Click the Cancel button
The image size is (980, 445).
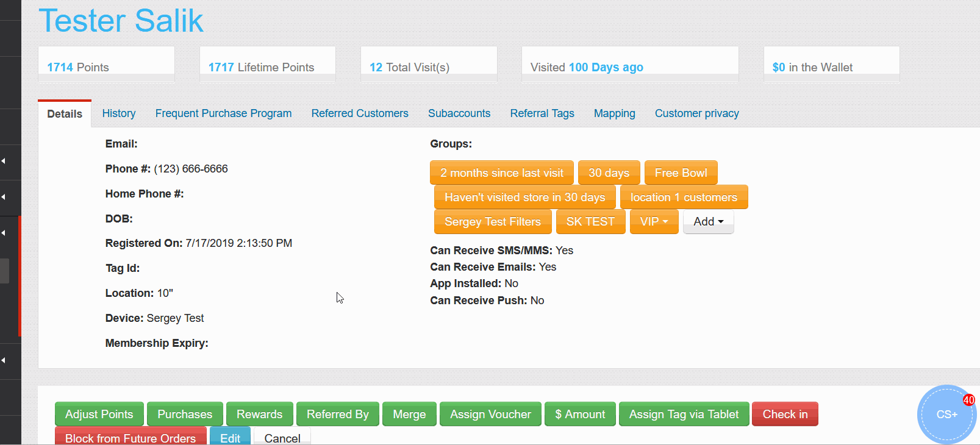click(282, 436)
